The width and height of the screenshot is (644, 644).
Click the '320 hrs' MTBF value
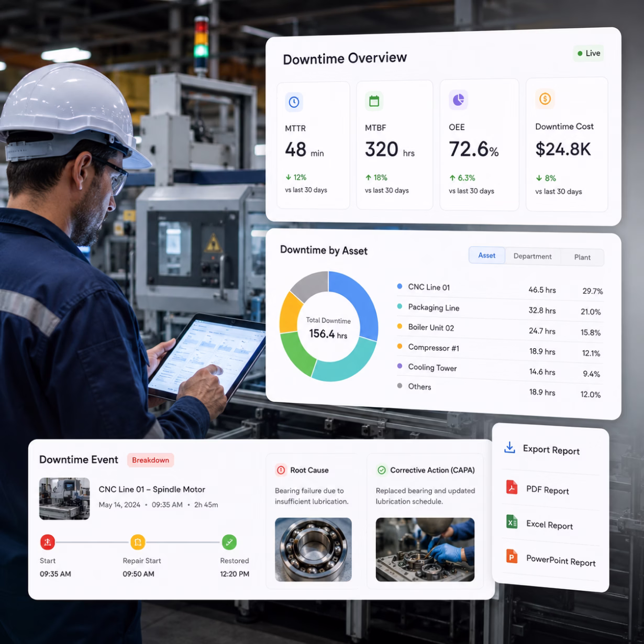pos(390,150)
